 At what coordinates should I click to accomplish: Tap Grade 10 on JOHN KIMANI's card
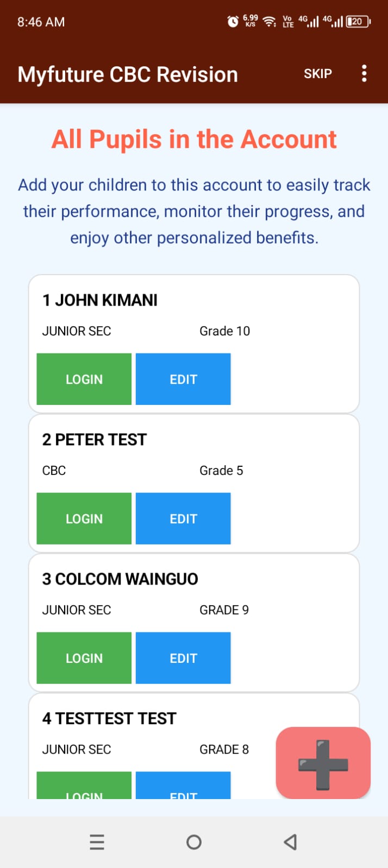(224, 331)
